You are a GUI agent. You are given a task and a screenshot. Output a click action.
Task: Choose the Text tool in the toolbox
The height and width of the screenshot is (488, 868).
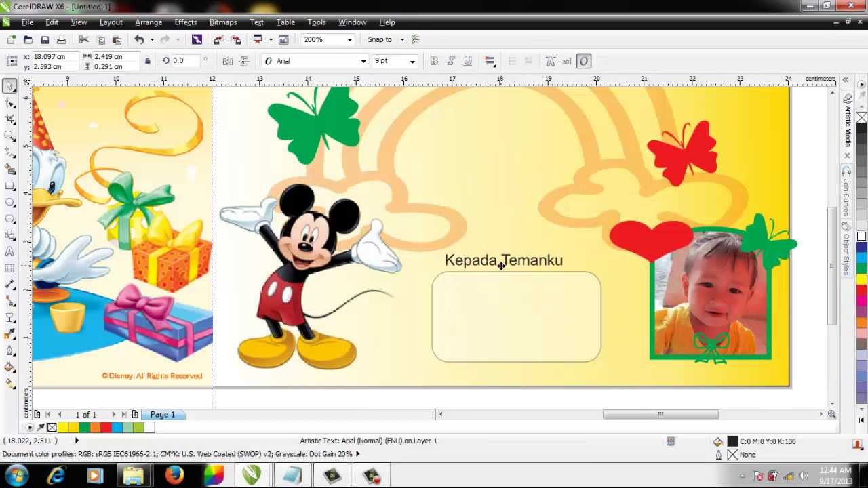9,251
